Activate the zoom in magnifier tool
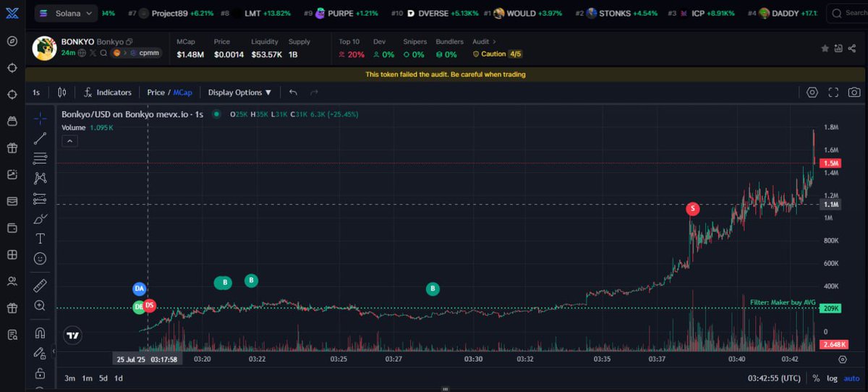Screen dimensions: 868x392 point(41,306)
